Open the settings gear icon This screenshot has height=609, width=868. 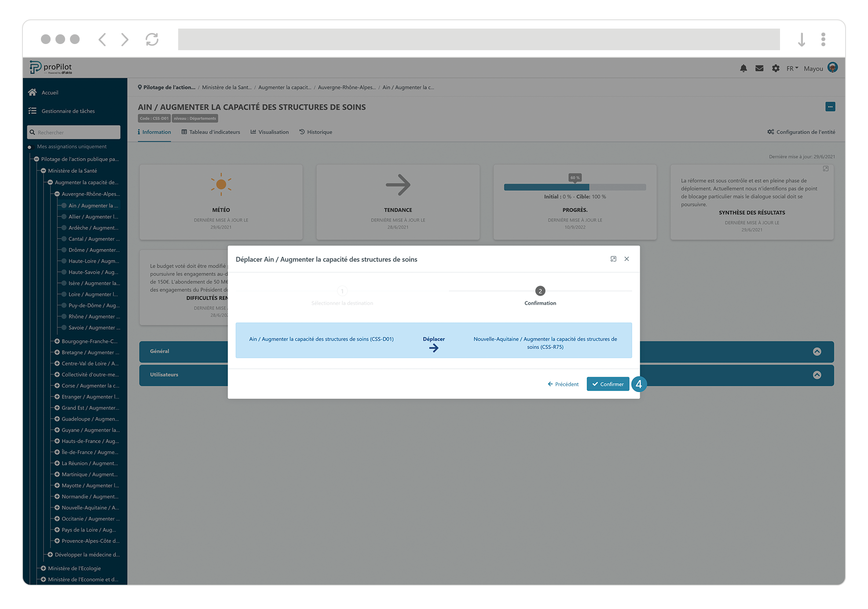pos(776,68)
